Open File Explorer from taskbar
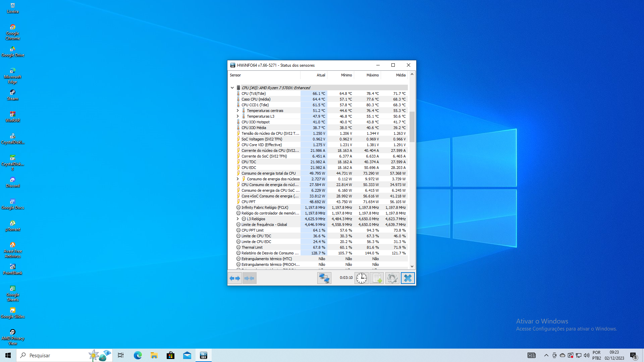The image size is (644, 362). [154, 355]
